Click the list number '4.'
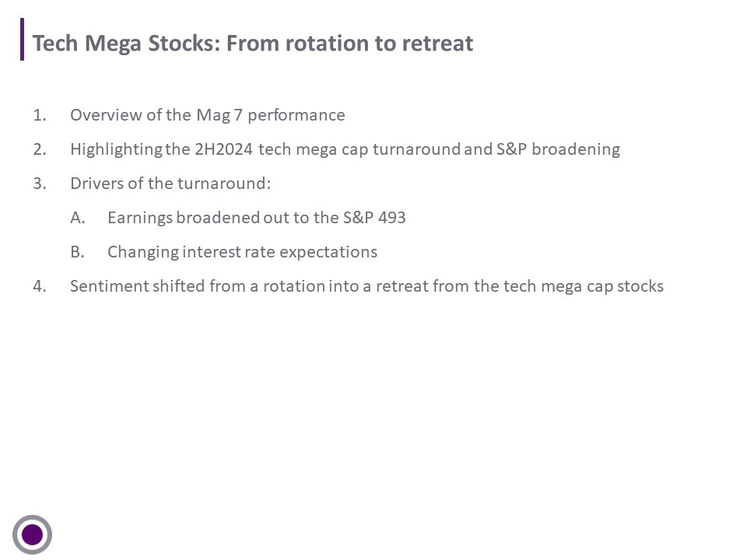The image size is (747, 560). point(40,286)
